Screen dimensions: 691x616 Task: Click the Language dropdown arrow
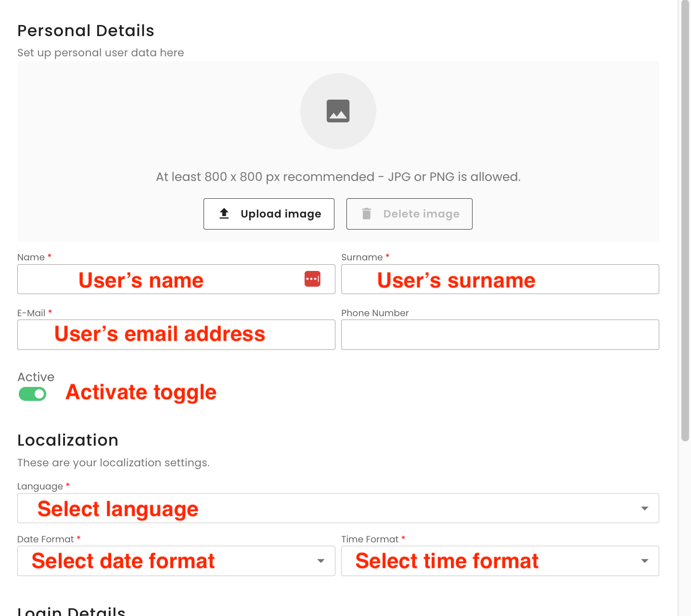644,508
